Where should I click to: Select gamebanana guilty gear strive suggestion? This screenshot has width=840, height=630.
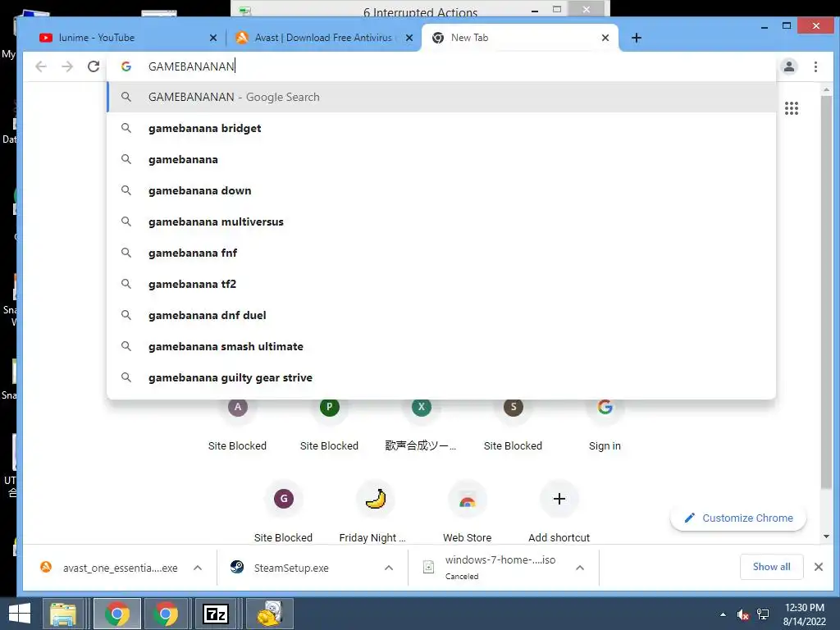tap(441, 377)
